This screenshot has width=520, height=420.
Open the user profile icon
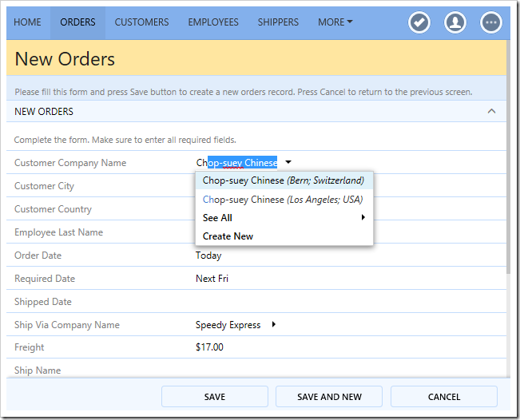tap(455, 22)
